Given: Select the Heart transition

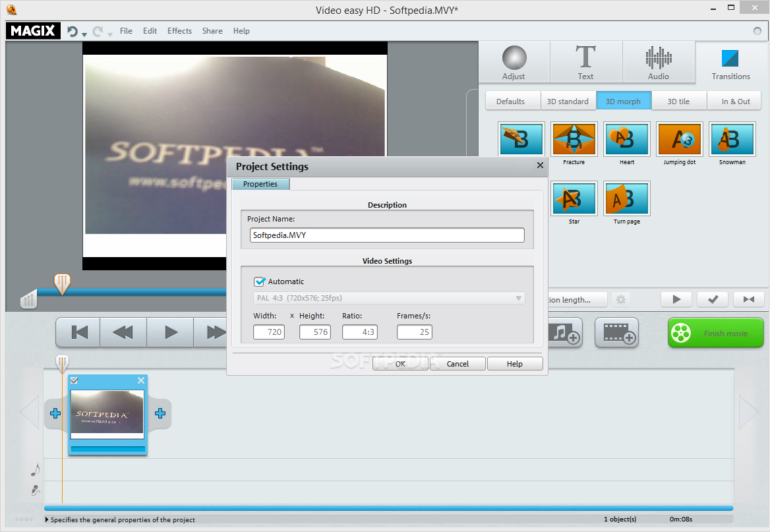Looking at the screenshot, I should pyautogui.click(x=626, y=139).
